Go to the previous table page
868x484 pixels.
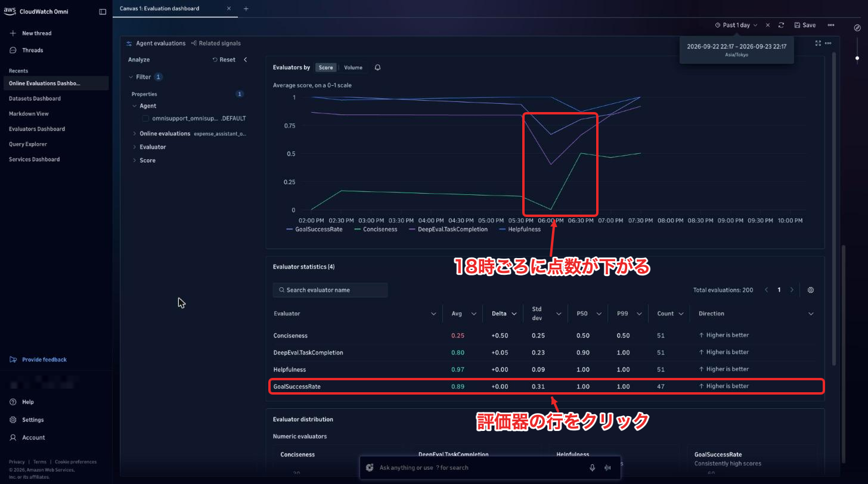pyautogui.click(x=765, y=290)
